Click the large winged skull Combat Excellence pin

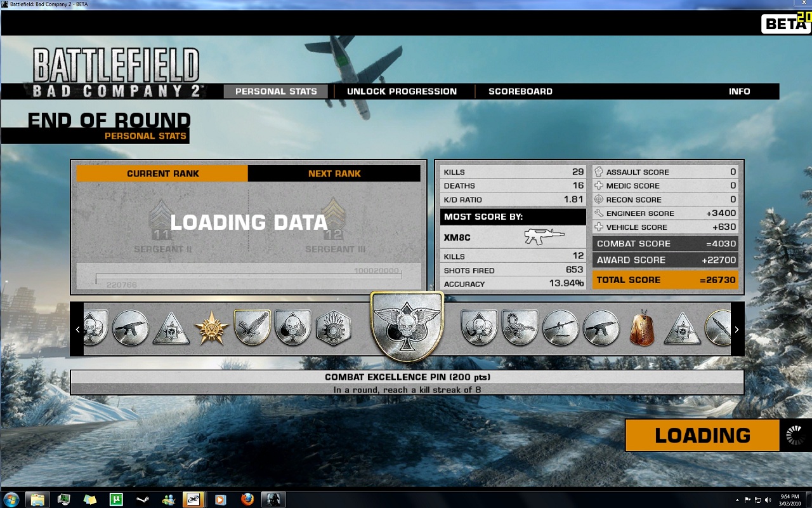click(x=407, y=328)
